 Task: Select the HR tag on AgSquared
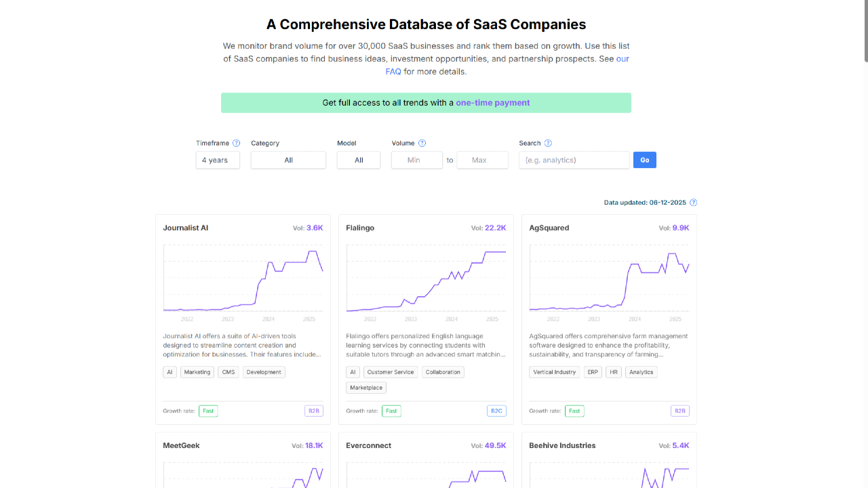point(614,372)
